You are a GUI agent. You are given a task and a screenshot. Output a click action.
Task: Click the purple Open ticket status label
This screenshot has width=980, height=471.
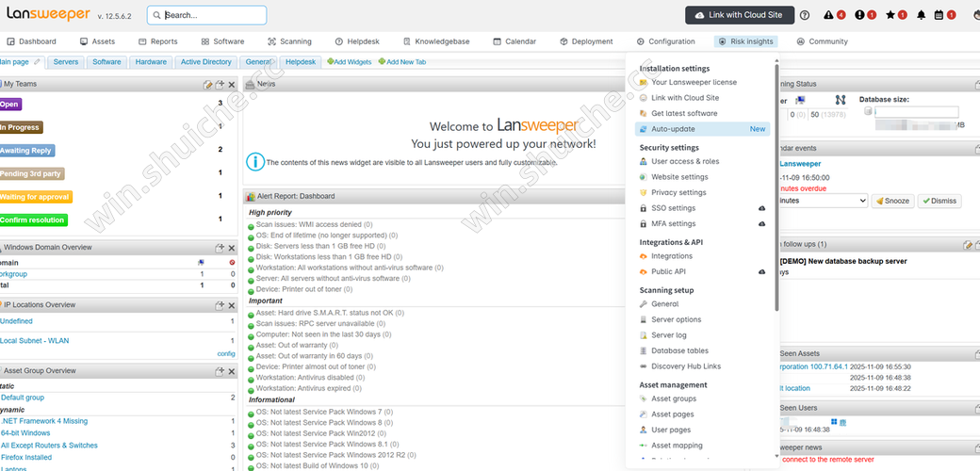[10, 105]
